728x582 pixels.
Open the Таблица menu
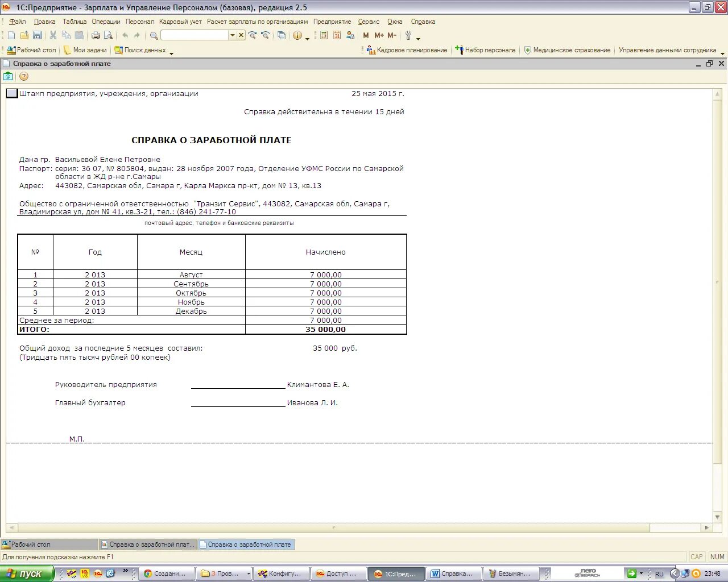[75, 22]
